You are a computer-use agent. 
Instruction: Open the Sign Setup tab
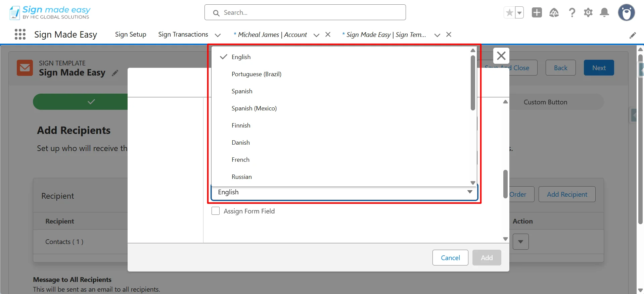tap(131, 34)
